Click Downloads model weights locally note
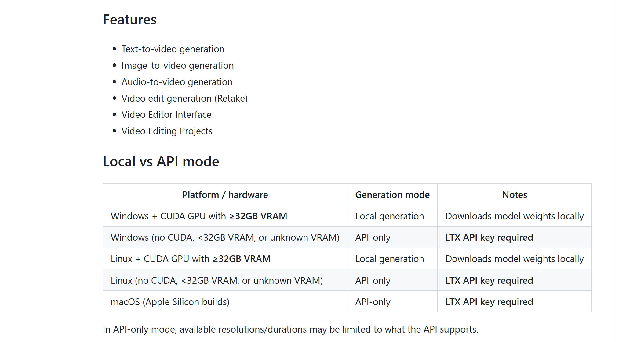644x342 pixels. coord(515,216)
